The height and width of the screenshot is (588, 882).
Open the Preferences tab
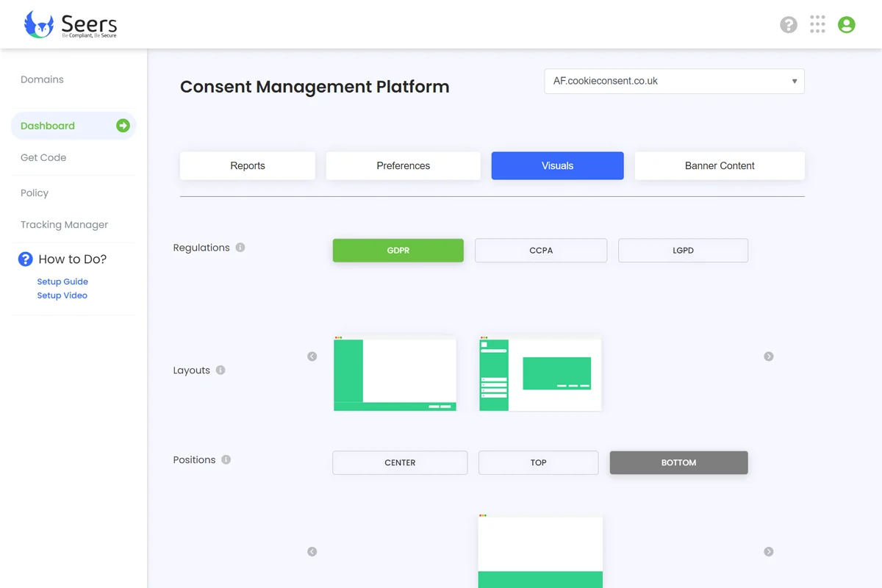[403, 166]
